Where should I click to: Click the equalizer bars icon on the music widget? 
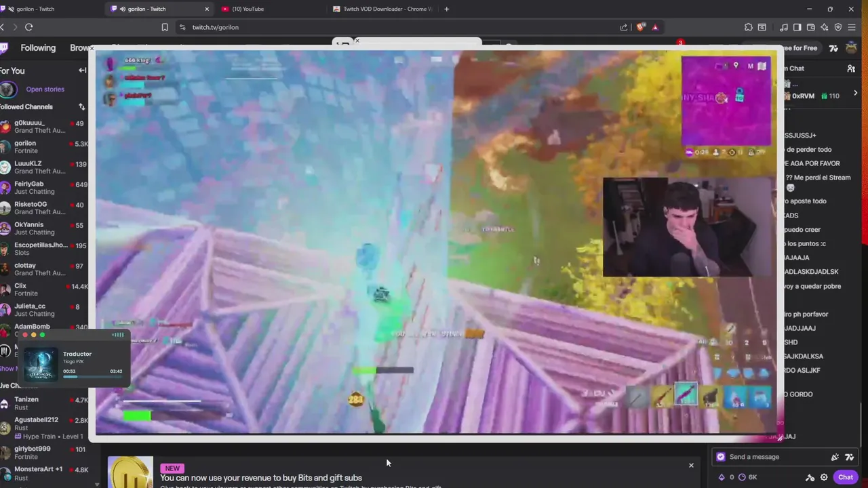[118, 335]
